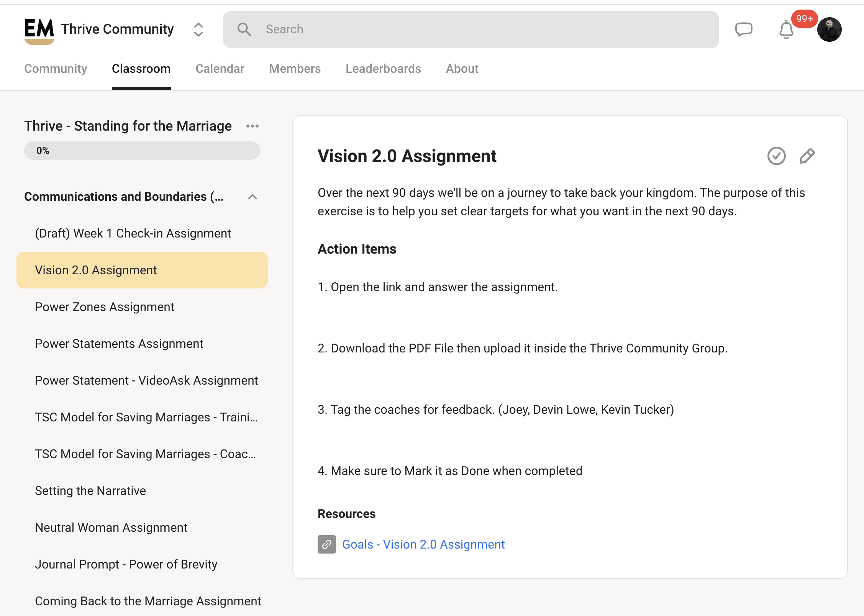Open the course three-dot options menu

[252, 126]
